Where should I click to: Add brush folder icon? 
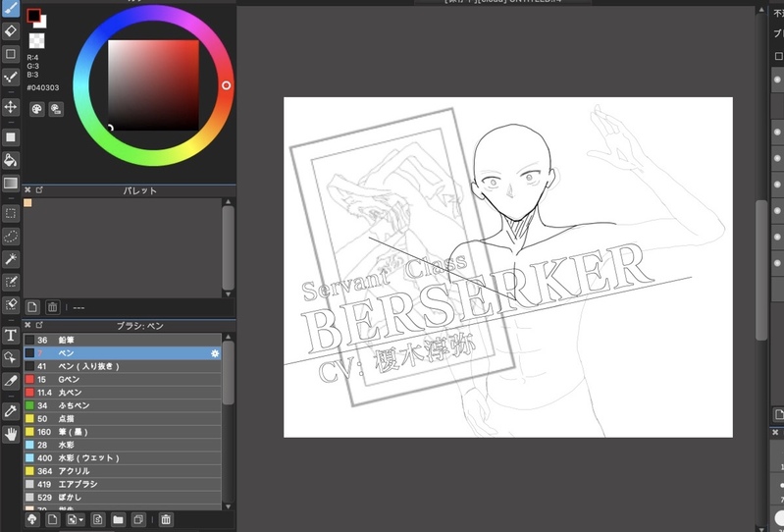pyautogui.click(x=118, y=519)
